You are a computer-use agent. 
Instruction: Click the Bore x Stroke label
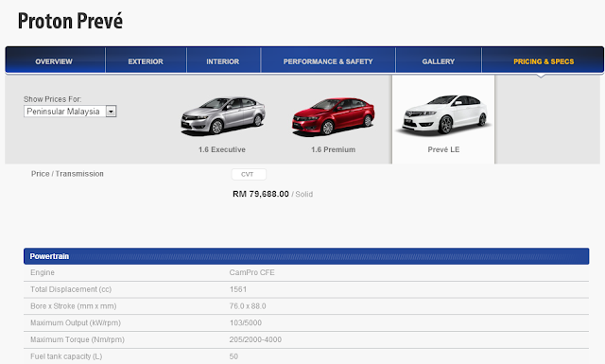[74, 306]
